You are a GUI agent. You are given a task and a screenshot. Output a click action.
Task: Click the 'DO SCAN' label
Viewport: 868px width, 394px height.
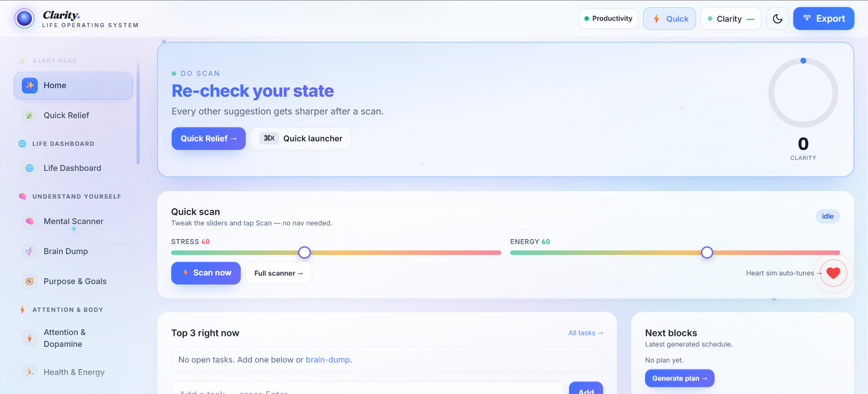click(200, 74)
